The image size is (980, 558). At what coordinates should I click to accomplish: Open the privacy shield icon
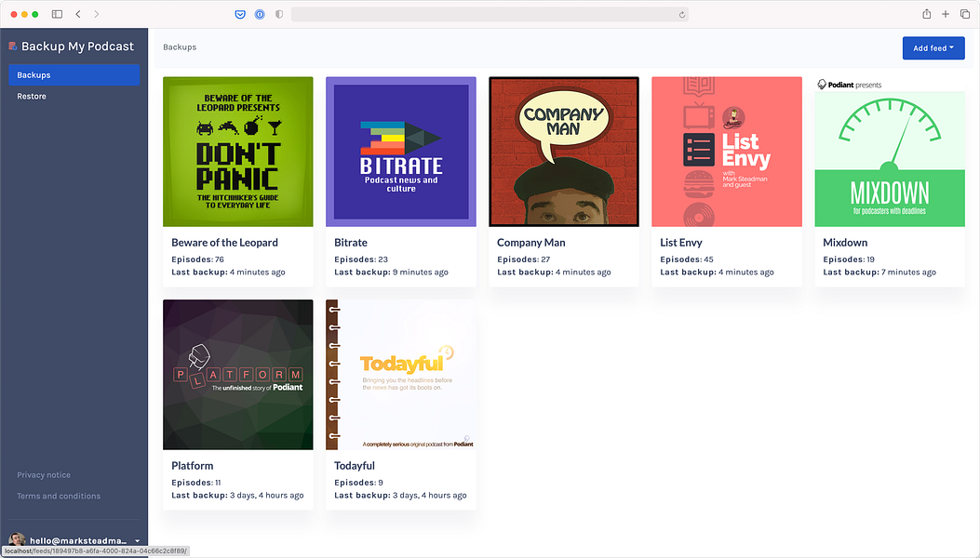click(x=279, y=14)
